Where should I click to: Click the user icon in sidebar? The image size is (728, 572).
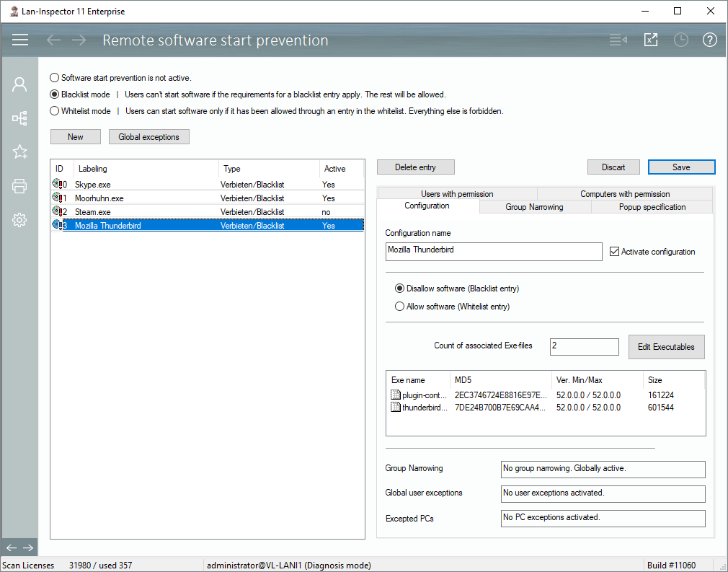pos(19,84)
